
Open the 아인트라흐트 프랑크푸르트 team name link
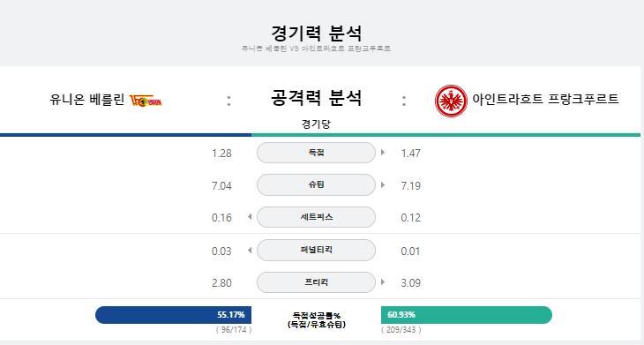(545, 99)
